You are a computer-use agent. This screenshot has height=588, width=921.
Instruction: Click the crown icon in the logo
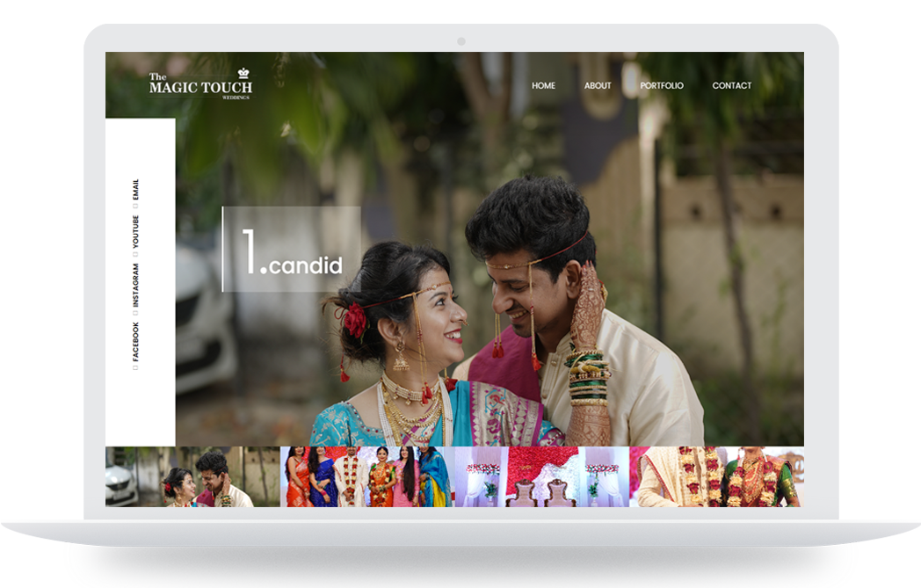243,73
